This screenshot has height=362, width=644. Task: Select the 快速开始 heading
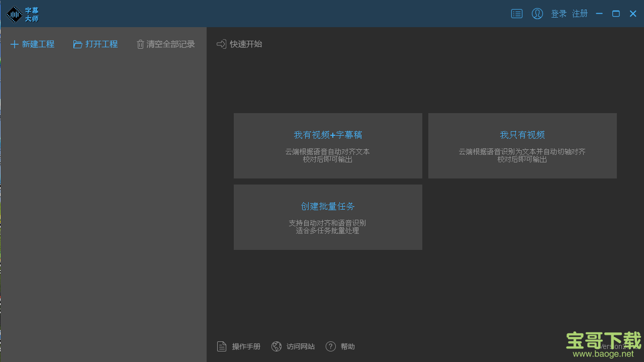tap(246, 44)
